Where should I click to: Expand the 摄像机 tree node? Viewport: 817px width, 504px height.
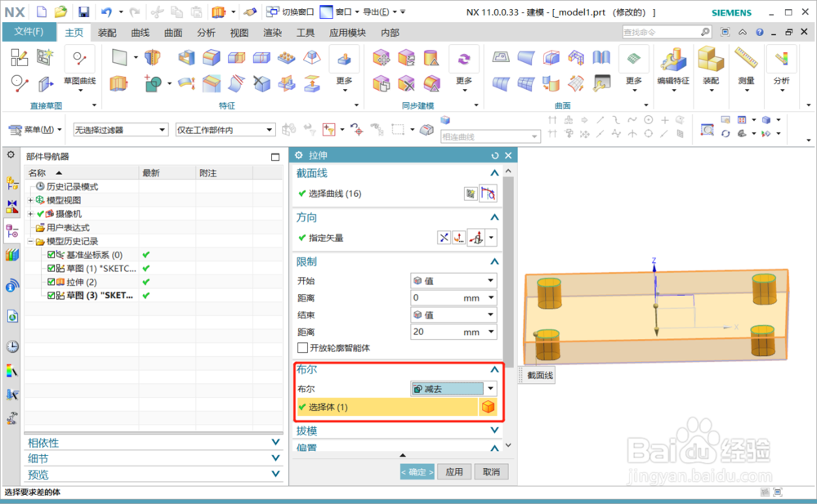point(30,214)
